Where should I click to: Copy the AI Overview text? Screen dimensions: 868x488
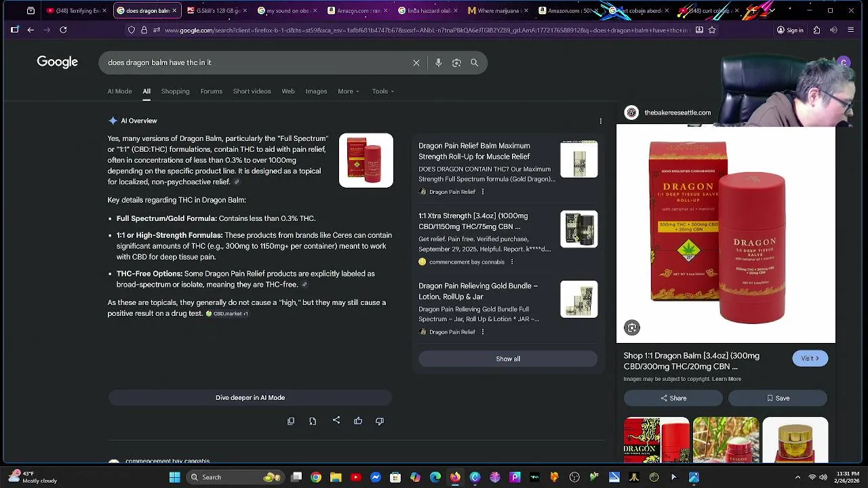[291, 421]
